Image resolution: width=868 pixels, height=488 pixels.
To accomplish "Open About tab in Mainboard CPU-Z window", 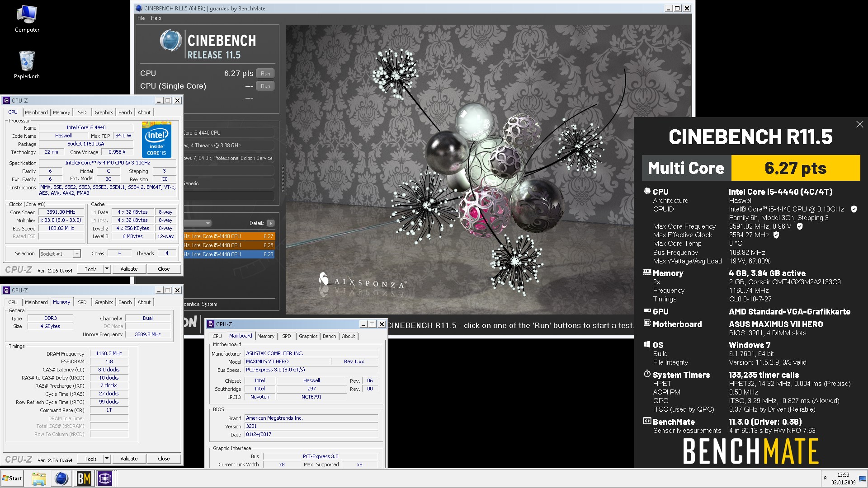I will pos(348,336).
